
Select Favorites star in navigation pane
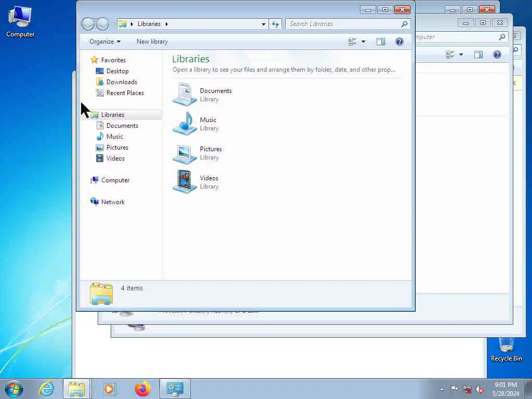(95, 60)
